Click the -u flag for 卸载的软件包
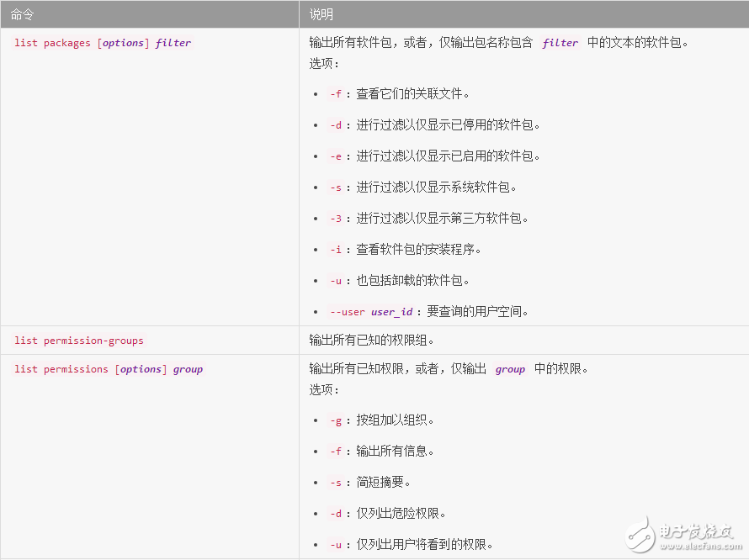The width and height of the screenshot is (749, 560). pyautogui.click(x=336, y=281)
